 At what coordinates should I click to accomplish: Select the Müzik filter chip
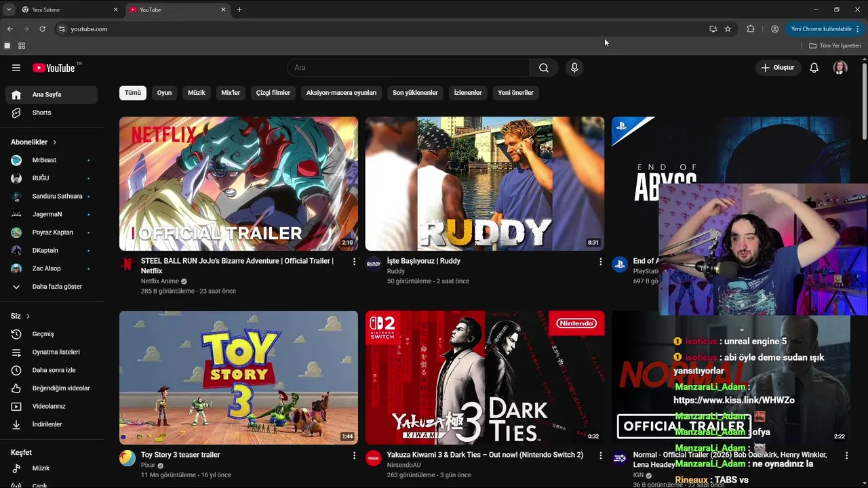pyautogui.click(x=197, y=93)
